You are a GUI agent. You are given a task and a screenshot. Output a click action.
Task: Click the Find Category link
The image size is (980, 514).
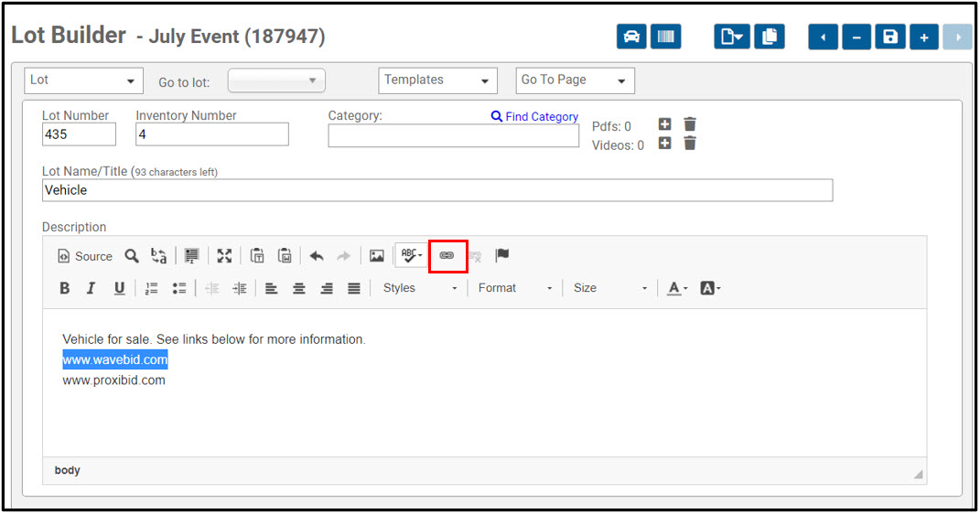click(534, 116)
